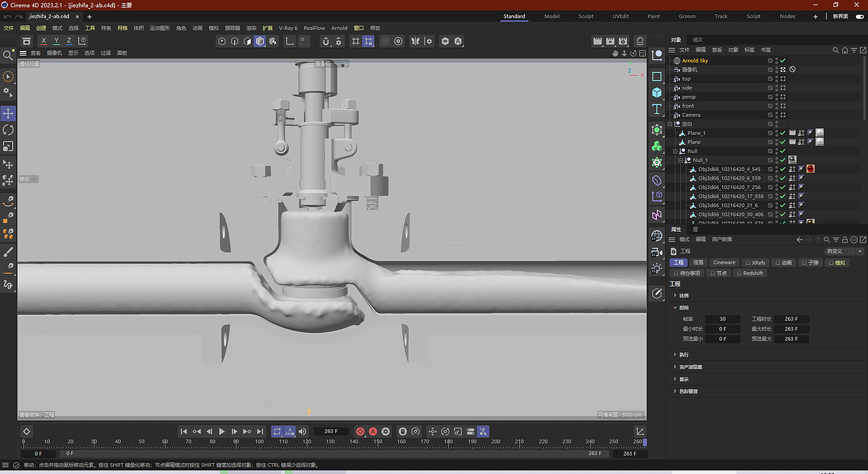
Task: Click the Object manager search icon
Action: pos(836,50)
